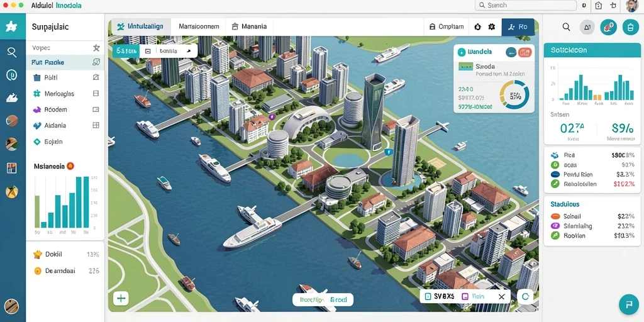This screenshot has height=322, width=644.
Task: Open the magnifier search icon in left sidebar
Action: (12, 52)
